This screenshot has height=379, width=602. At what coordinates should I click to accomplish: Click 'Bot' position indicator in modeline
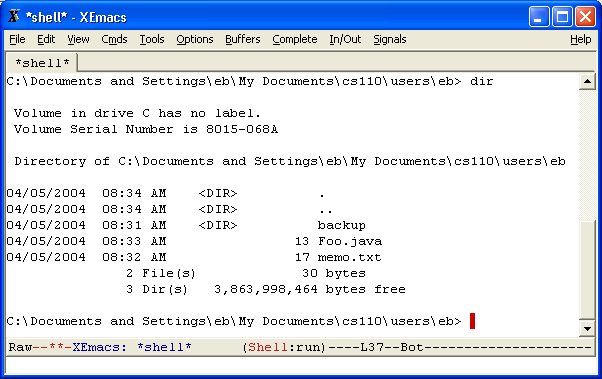point(412,347)
